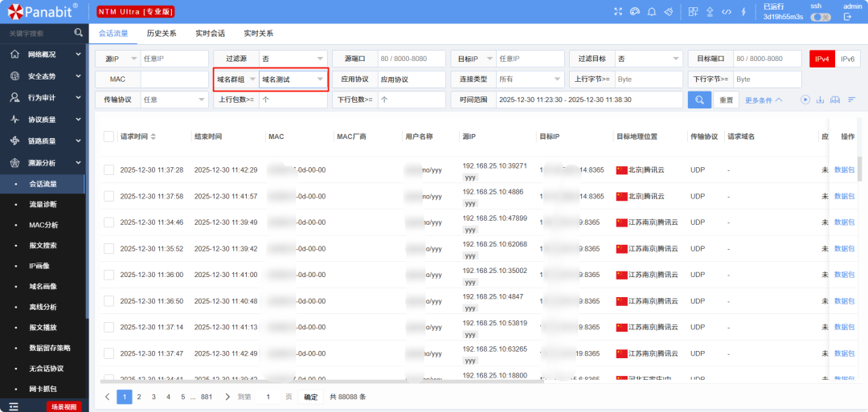
Task: Switch to the 历史关系 tab
Action: [x=162, y=33]
